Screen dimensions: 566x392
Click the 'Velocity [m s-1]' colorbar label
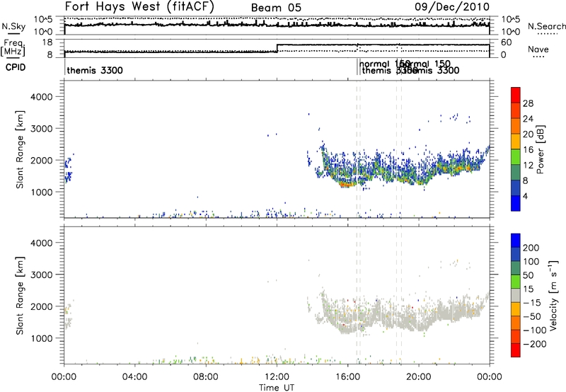coord(553,295)
